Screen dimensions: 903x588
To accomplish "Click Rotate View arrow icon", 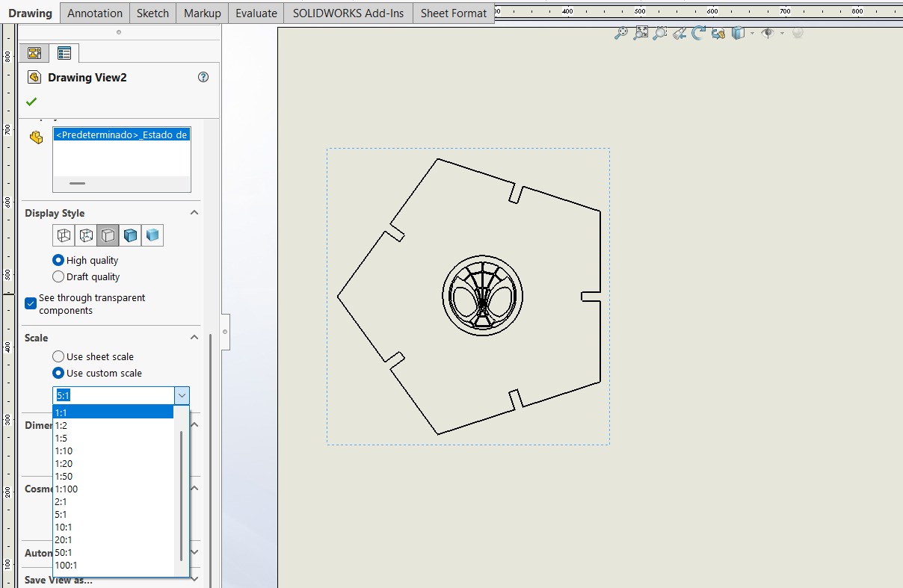I will click(x=699, y=33).
